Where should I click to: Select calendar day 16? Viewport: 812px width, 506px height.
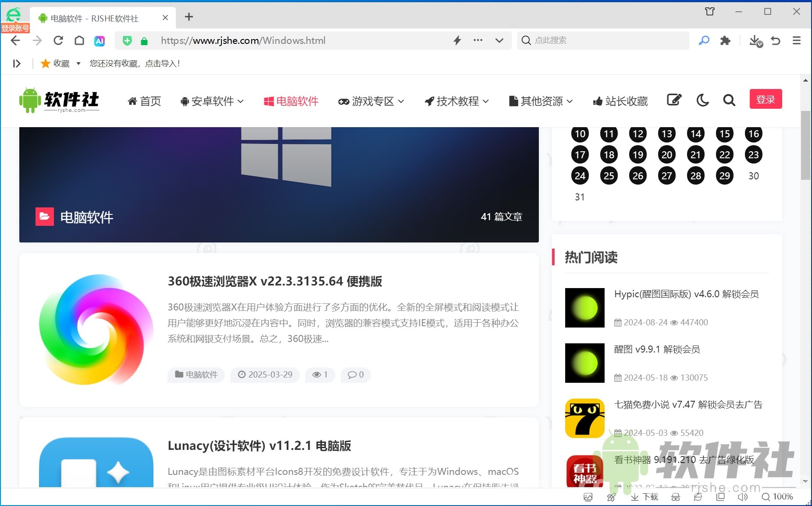(x=754, y=133)
